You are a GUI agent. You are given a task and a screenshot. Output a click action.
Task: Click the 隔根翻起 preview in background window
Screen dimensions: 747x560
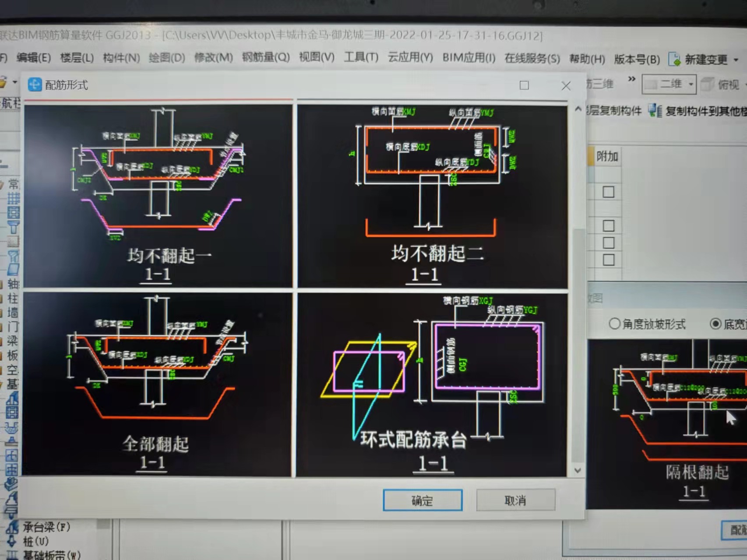[667, 423]
